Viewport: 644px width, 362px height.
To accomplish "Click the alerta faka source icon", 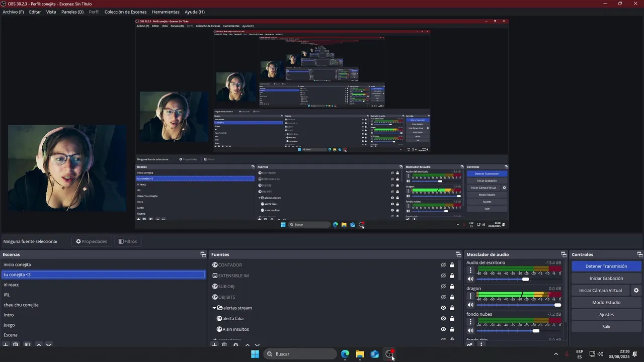I will (x=219, y=319).
